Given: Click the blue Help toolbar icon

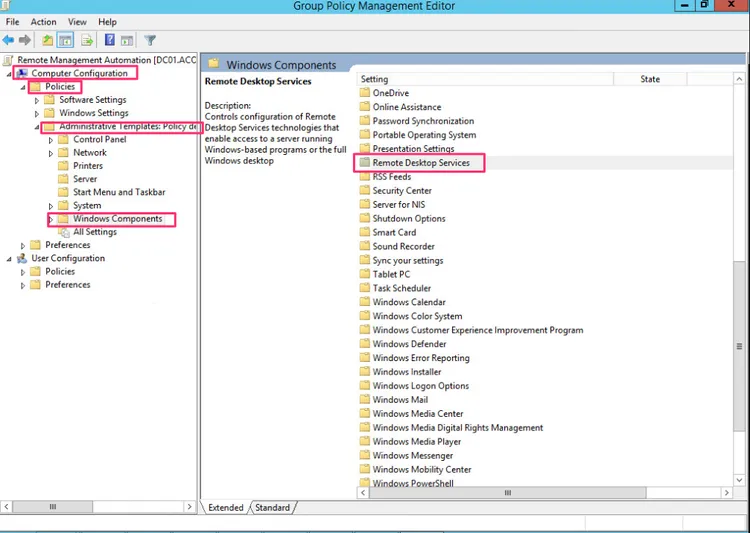Looking at the screenshot, I should click(x=109, y=41).
